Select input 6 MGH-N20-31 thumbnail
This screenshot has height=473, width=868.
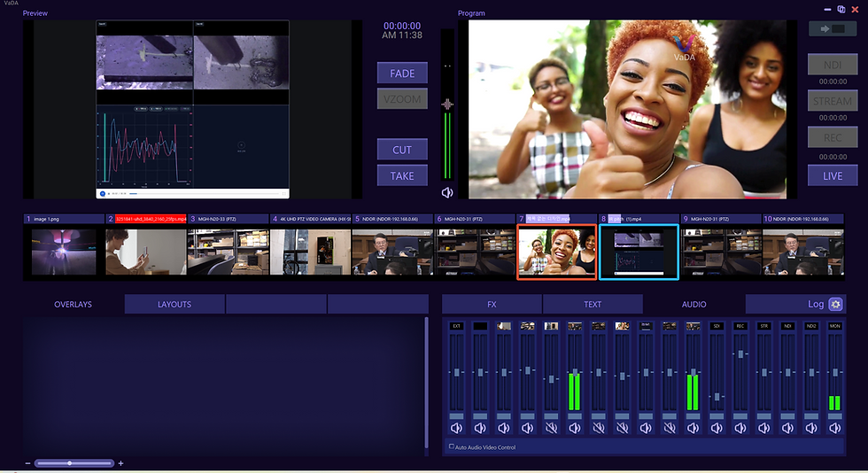(x=475, y=252)
